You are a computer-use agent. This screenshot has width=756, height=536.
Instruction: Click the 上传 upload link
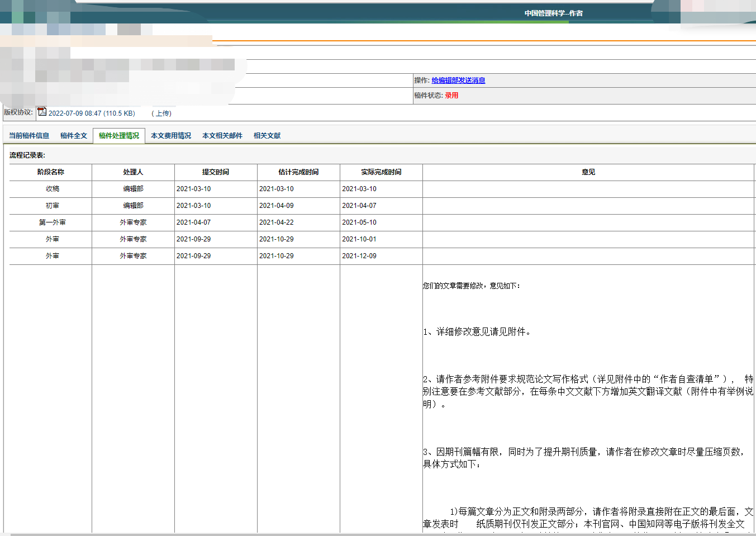161,113
